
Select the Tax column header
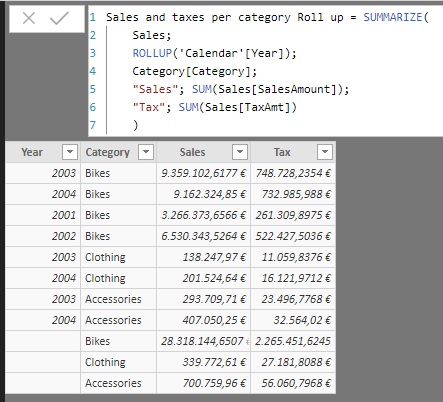tap(293, 152)
